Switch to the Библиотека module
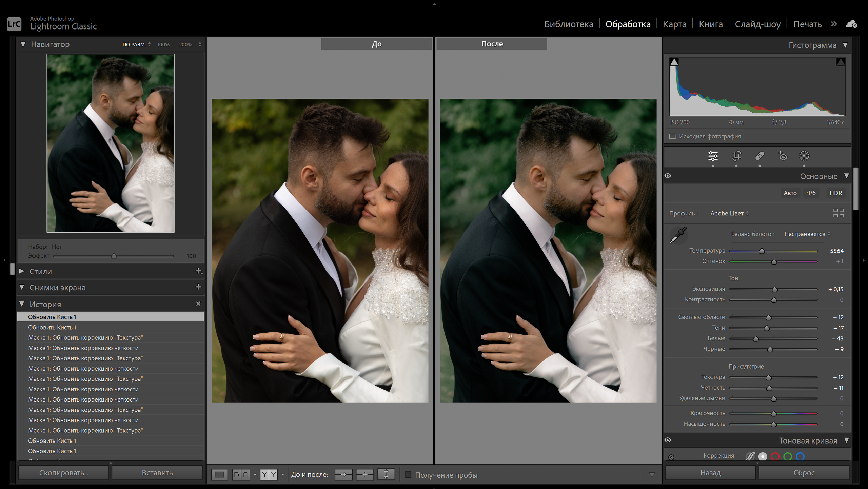 [569, 24]
